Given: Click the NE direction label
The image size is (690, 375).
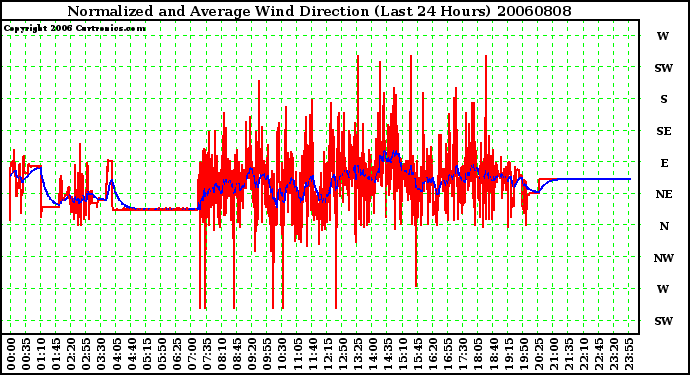Looking at the screenshot, I should [x=664, y=195].
